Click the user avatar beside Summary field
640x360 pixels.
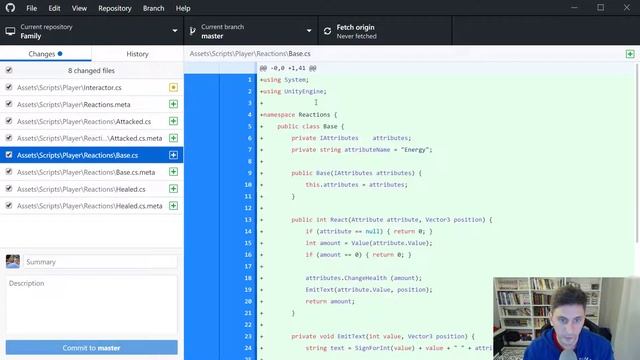(13, 261)
